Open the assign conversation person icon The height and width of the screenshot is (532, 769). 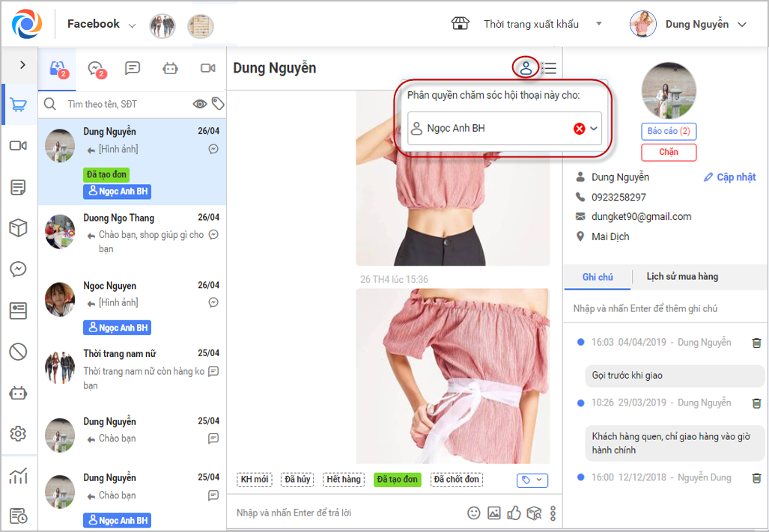pos(525,67)
